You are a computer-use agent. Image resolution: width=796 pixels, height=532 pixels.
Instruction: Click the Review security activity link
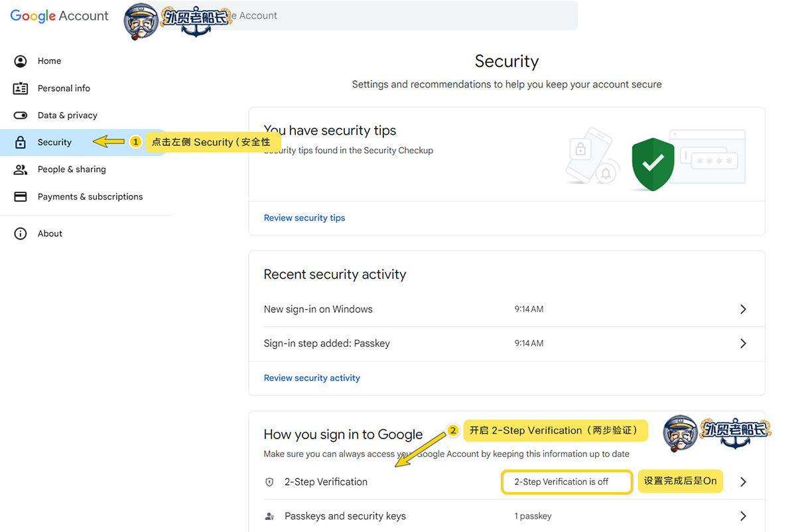pos(312,378)
